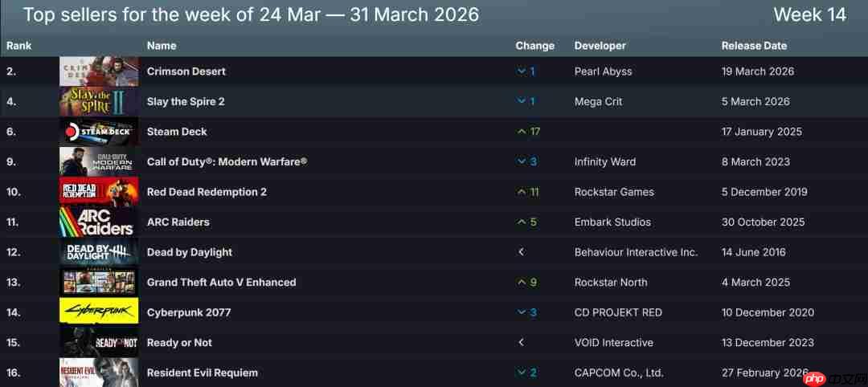The width and height of the screenshot is (868, 387).
Task: Open the Resident Evil Requiem thumbnail
Action: point(99,373)
